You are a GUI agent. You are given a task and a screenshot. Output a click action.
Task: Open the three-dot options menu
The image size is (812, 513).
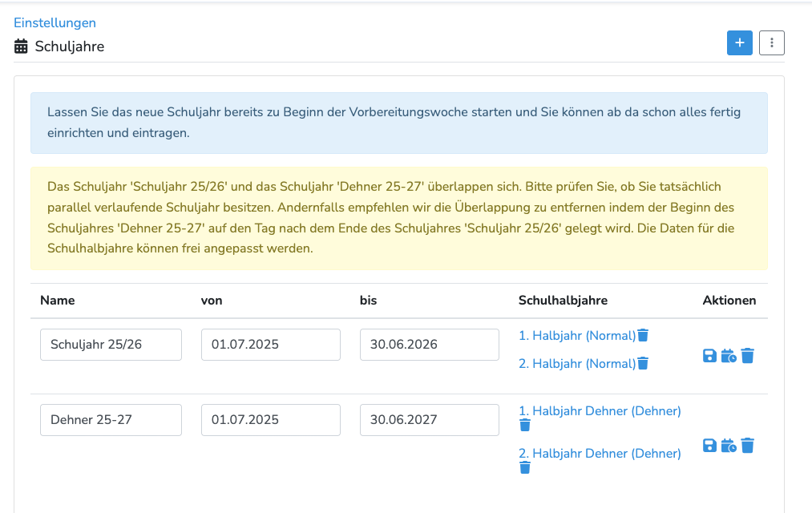(772, 43)
